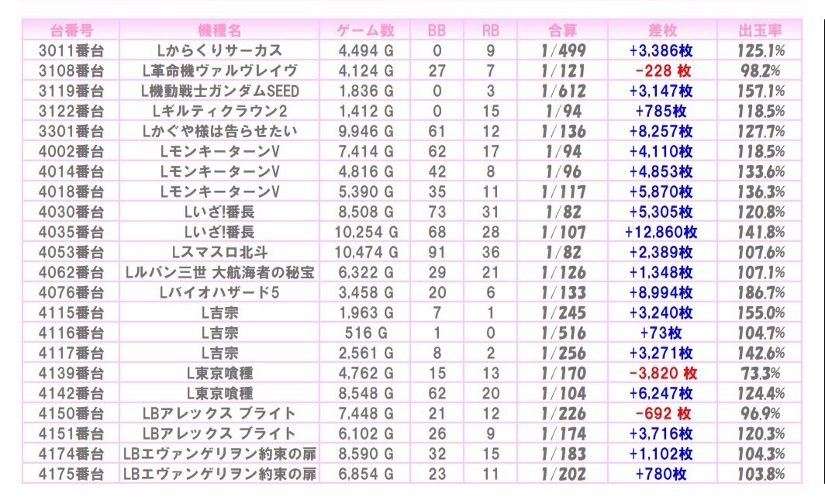Click the 台番号 column header

[71, 30]
